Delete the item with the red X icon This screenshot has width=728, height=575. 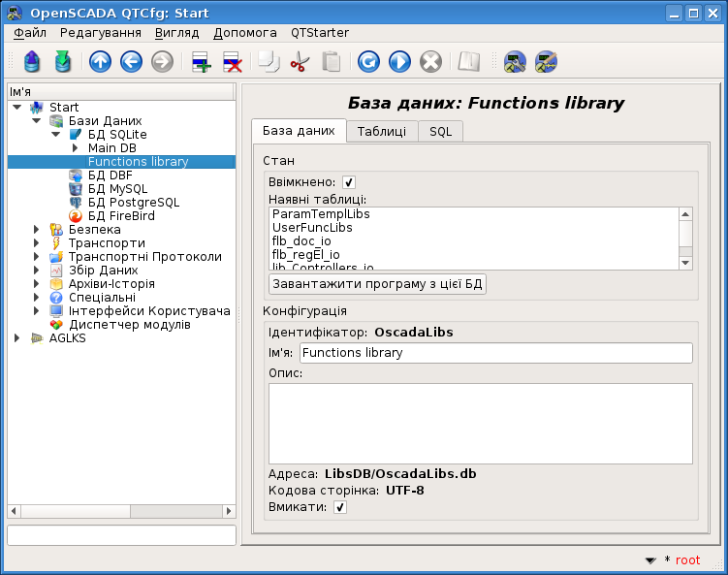232,62
